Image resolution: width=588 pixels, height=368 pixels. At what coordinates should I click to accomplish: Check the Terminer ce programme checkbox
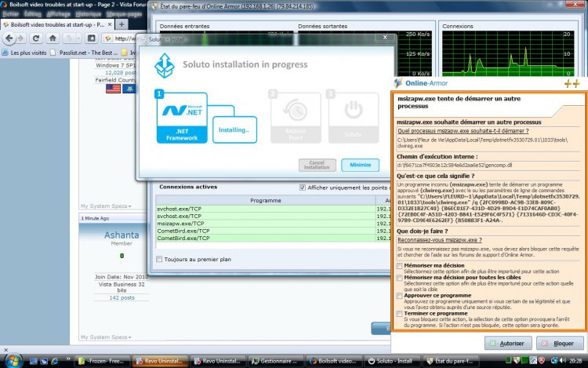coord(400,314)
